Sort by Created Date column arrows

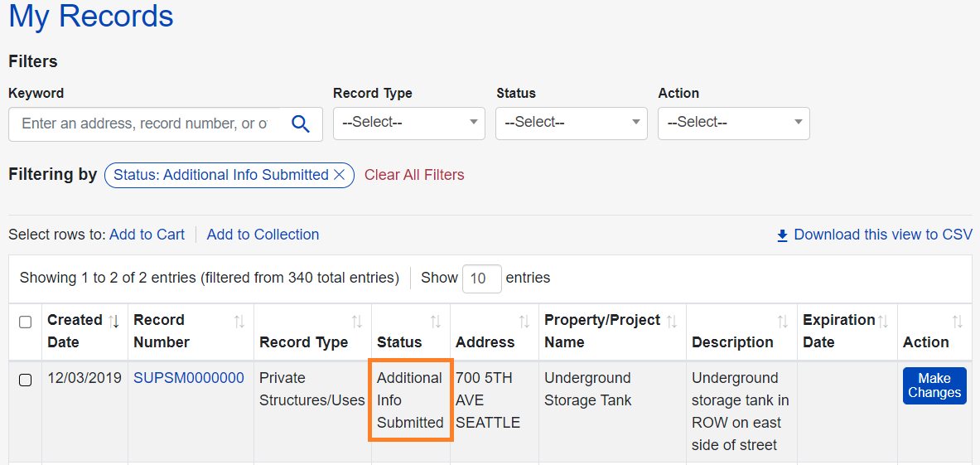point(114,321)
